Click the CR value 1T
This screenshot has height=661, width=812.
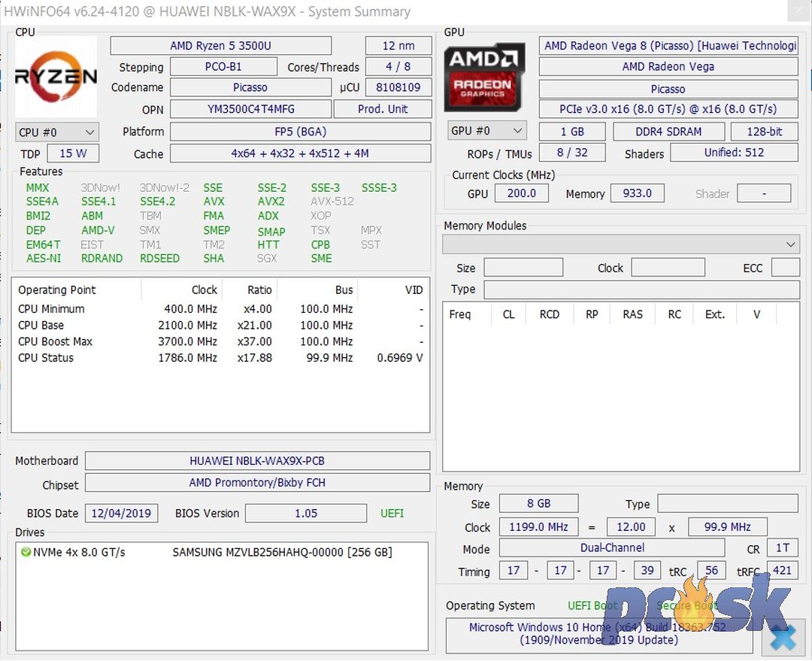pos(783,547)
